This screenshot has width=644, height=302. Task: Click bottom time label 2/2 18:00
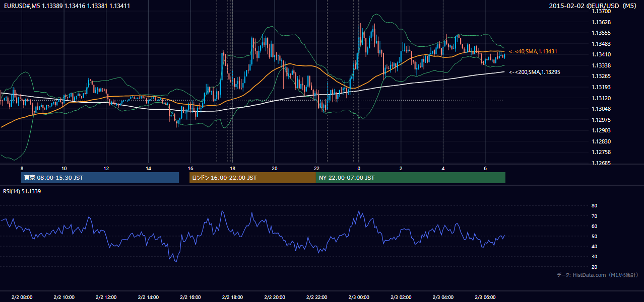pyautogui.click(x=232, y=297)
